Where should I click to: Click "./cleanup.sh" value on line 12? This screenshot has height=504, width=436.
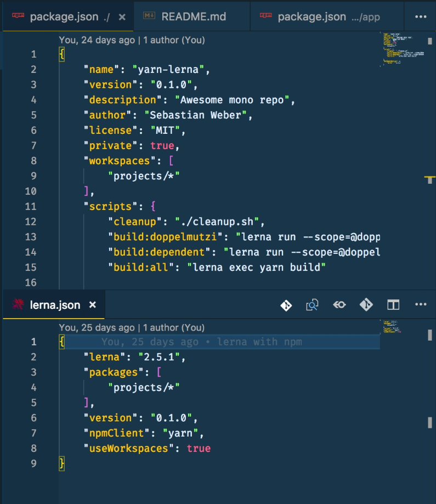pos(217,222)
